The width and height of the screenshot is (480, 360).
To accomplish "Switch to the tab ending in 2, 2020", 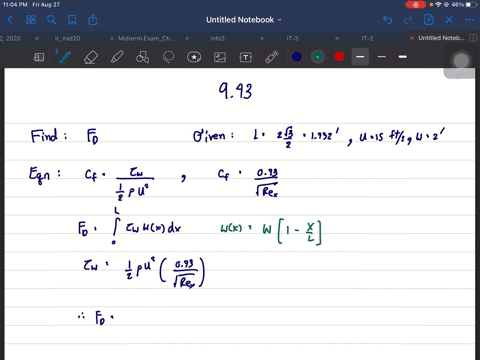I will 10,38.
